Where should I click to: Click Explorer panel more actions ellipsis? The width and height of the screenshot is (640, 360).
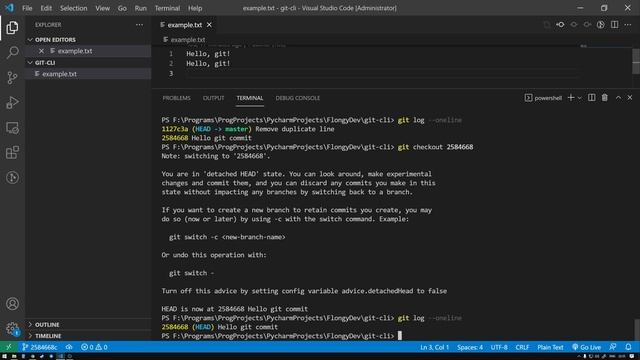coord(139,25)
